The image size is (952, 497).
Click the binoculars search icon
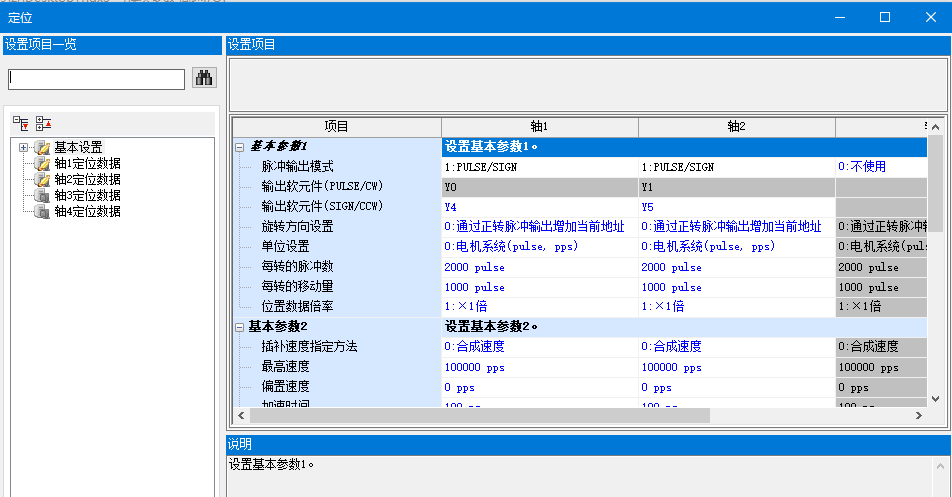click(x=204, y=78)
